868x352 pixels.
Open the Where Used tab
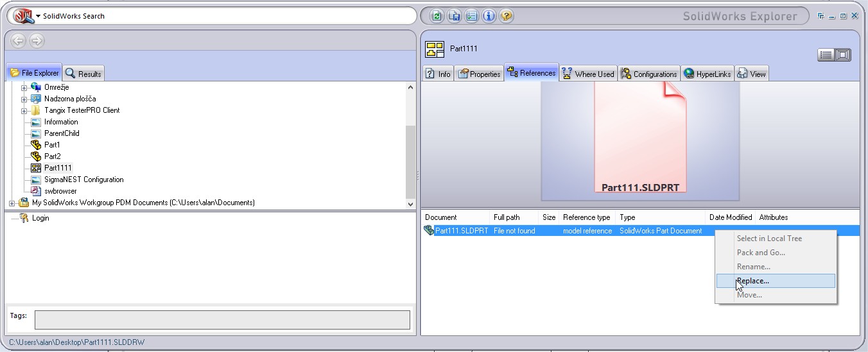(588, 74)
